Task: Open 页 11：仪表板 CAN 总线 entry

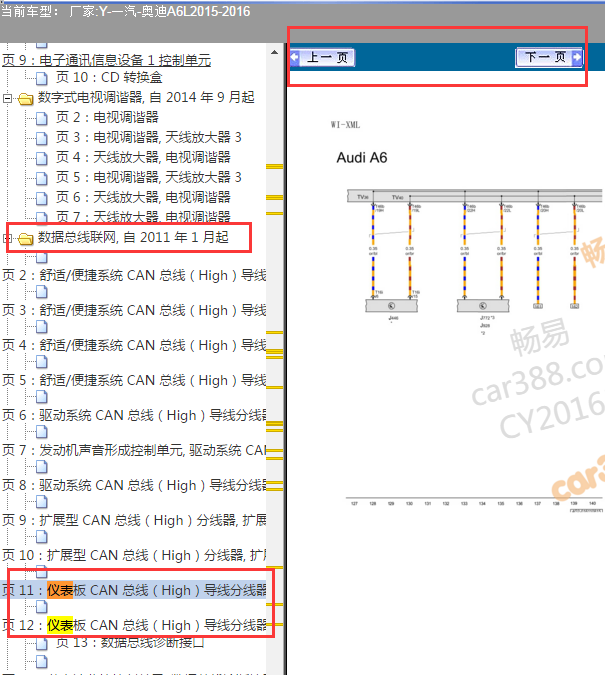Action: 134,590
